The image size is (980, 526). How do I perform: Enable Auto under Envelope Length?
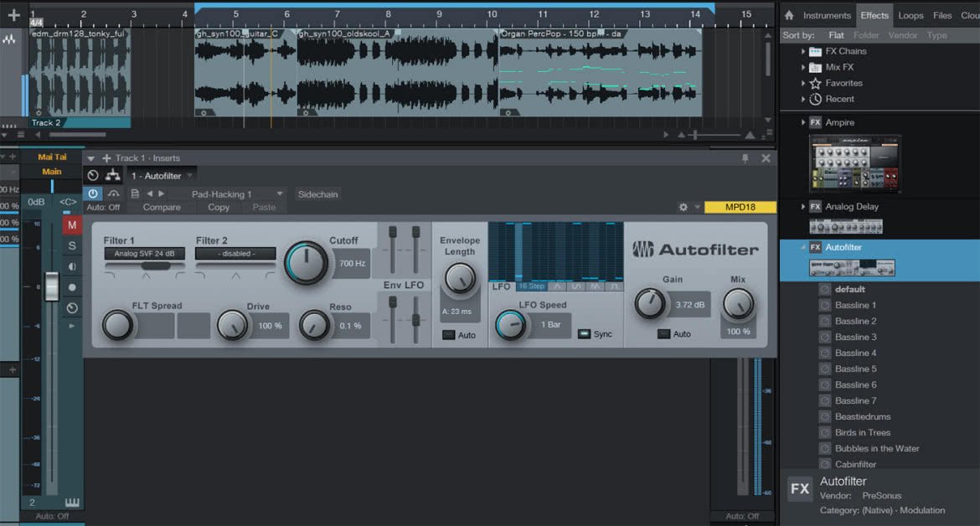449,335
